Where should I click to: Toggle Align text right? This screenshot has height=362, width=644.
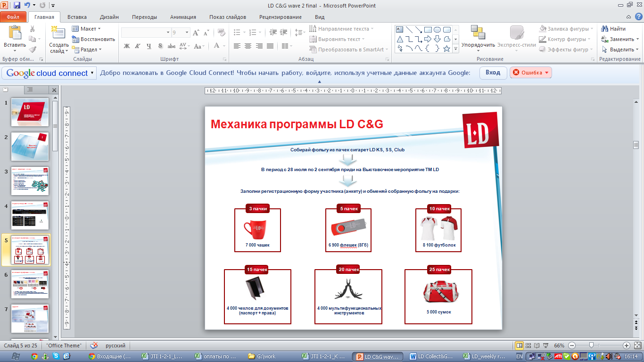tap(259, 46)
